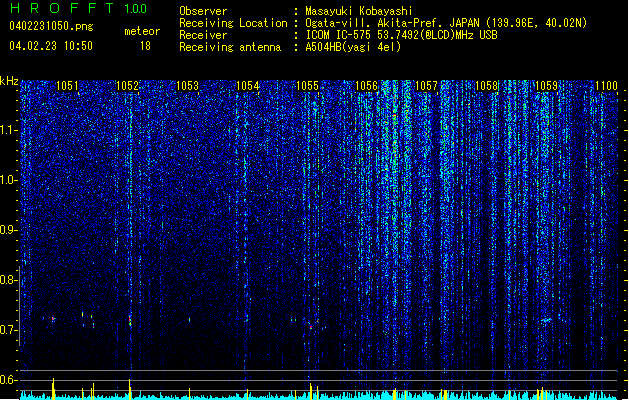Click the 1059 time marker
Screen dimensions: 629x400
coord(546,86)
